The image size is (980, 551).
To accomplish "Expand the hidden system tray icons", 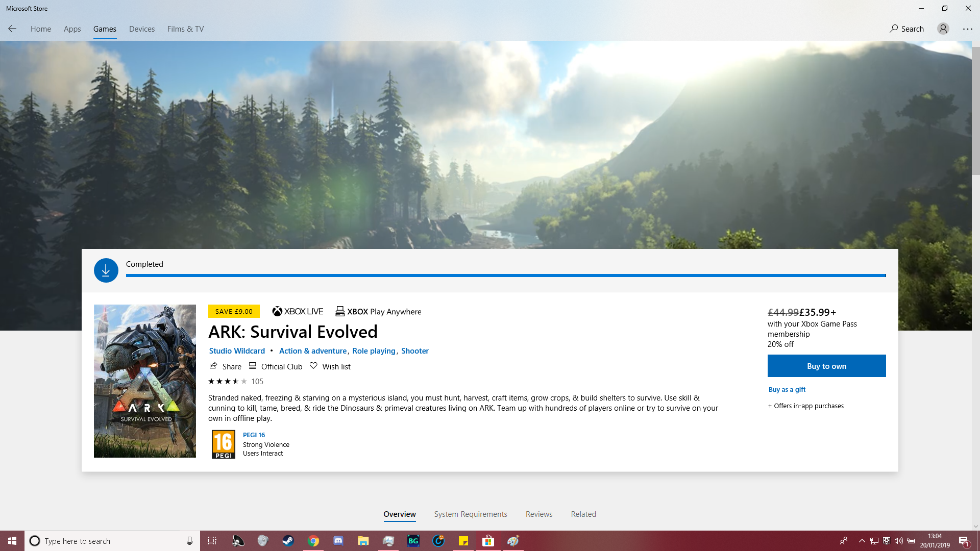I will pos(862,541).
